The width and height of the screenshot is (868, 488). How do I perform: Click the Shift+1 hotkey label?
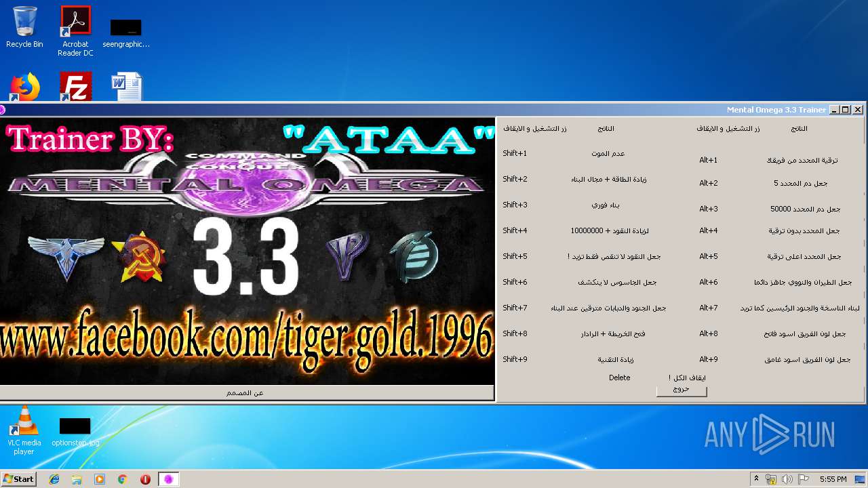(x=515, y=154)
